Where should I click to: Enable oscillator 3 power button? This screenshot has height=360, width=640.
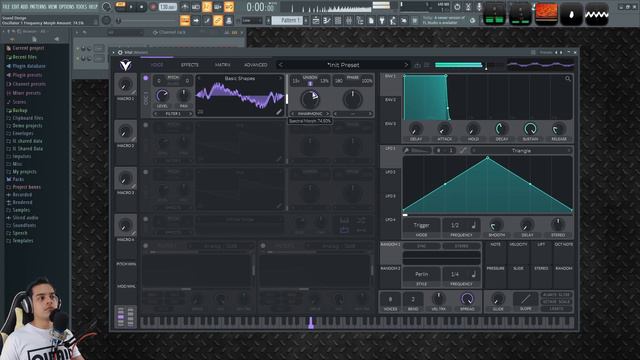146,172
